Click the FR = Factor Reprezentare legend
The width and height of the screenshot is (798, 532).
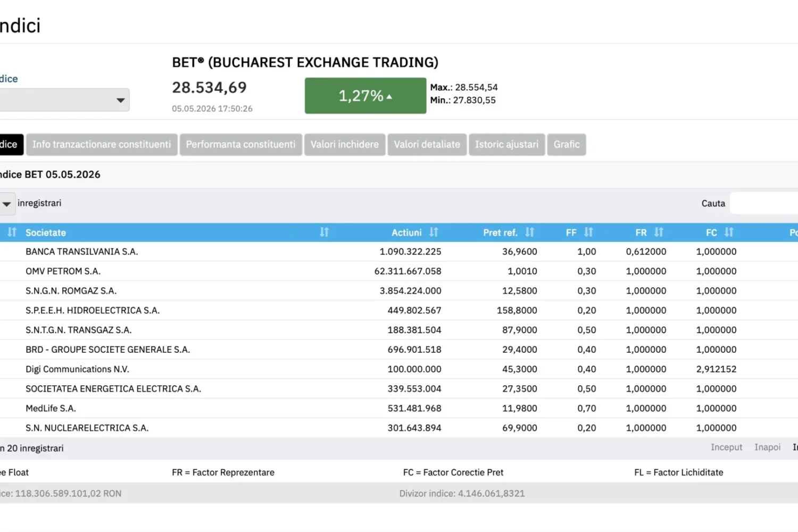coord(223,472)
